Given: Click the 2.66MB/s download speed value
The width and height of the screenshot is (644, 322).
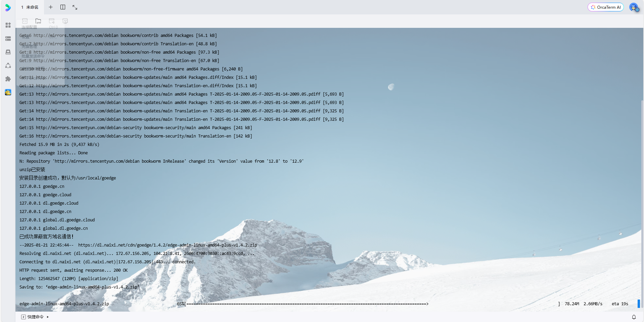Looking at the screenshot, I should 593,304.
